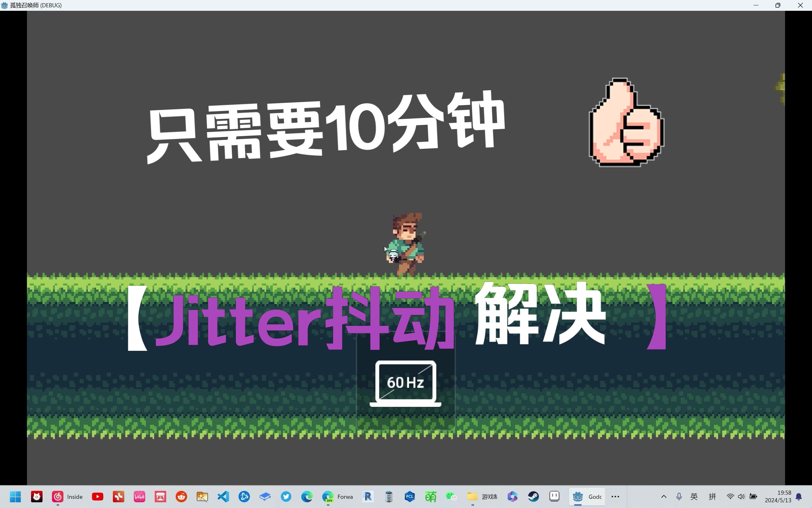
Task: Open the blue book app in taskbar
Action: point(265,496)
